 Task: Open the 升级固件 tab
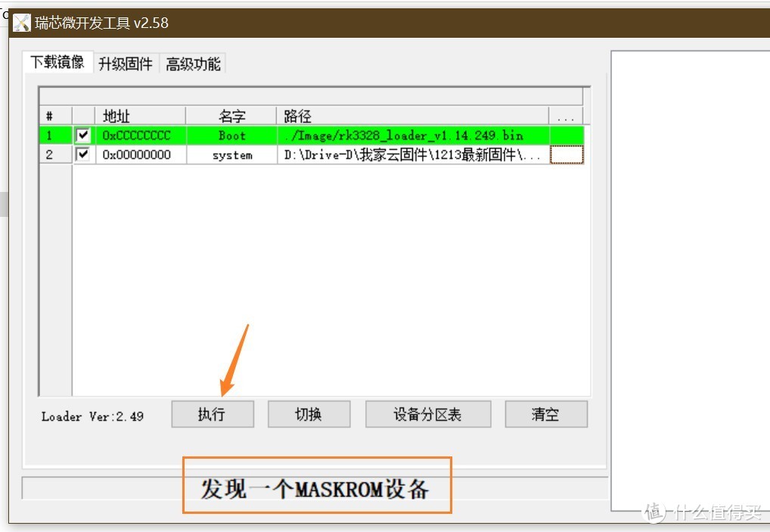[126, 63]
